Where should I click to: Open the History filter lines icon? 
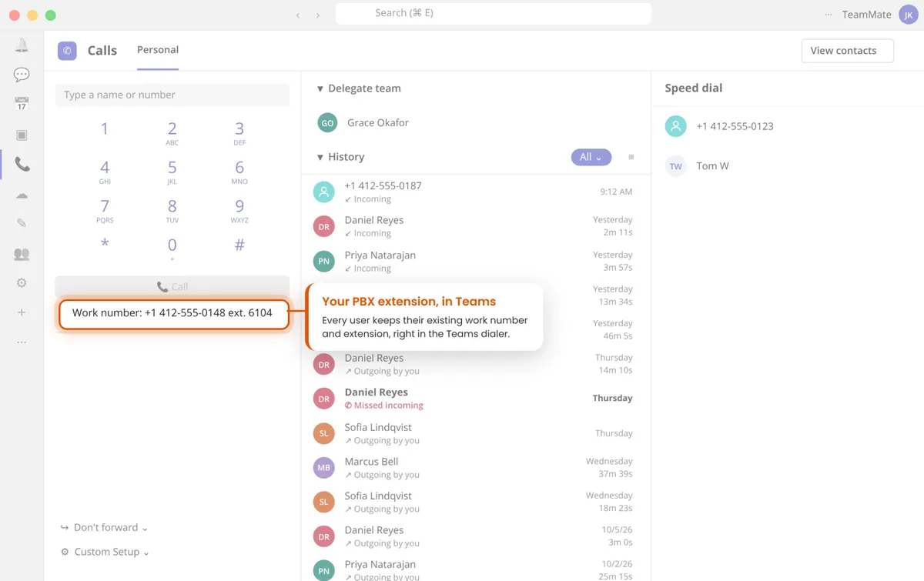click(x=631, y=157)
